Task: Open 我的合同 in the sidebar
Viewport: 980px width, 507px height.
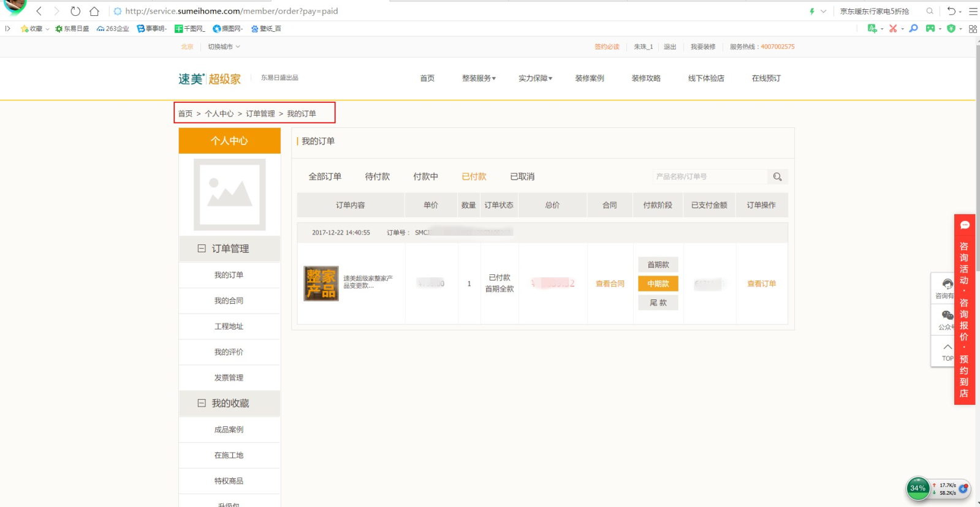Action: click(229, 301)
